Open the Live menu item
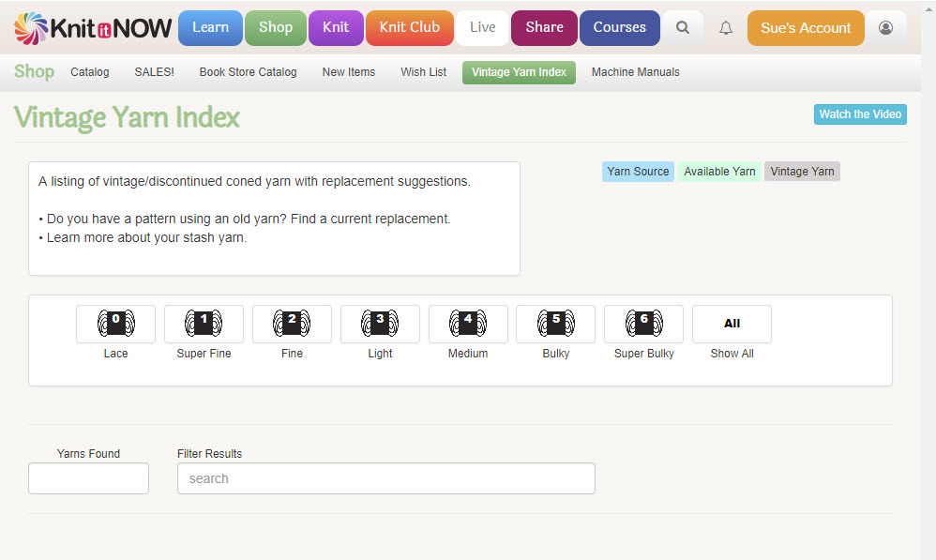This screenshot has height=560, width=936. coord(482,27)
